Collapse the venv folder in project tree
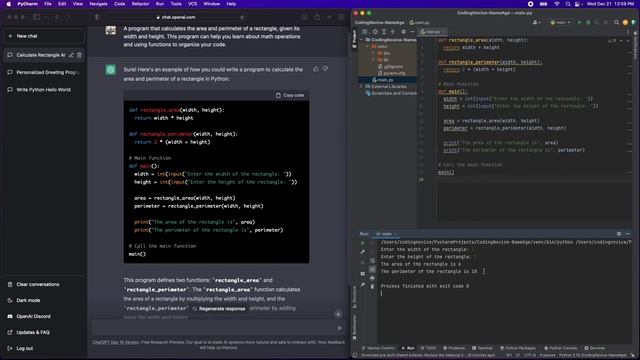Image resolution: width=640 pixels, height=360 pixels. [x=367, y=47]
